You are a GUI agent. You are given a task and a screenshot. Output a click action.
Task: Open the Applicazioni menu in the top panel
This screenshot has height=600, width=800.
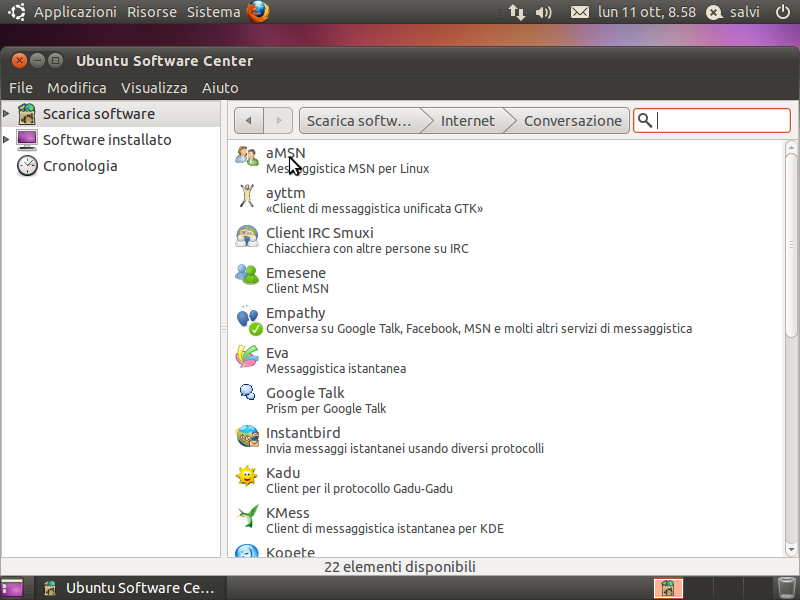click(x=75, y=12)
